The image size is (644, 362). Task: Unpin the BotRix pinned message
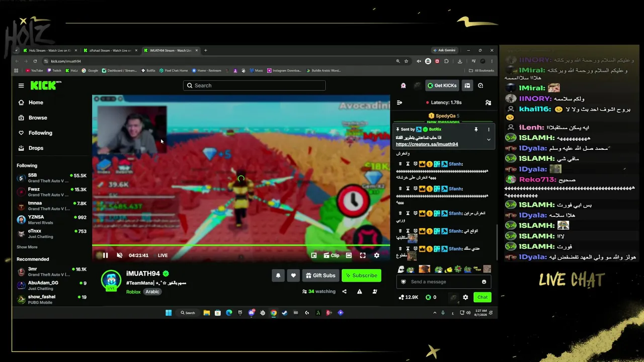(476, 130)
